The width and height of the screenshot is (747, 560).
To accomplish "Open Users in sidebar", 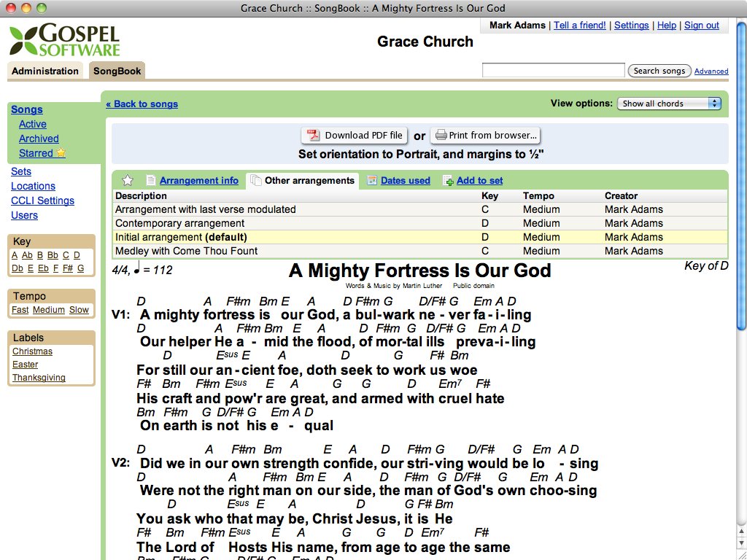I will [24, 215].
